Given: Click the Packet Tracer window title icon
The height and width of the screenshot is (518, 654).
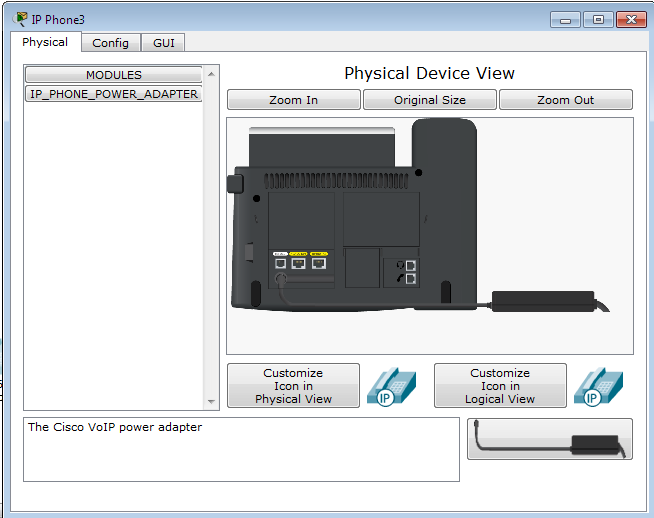Looking at the screenshot, I should tap(20, 19).
